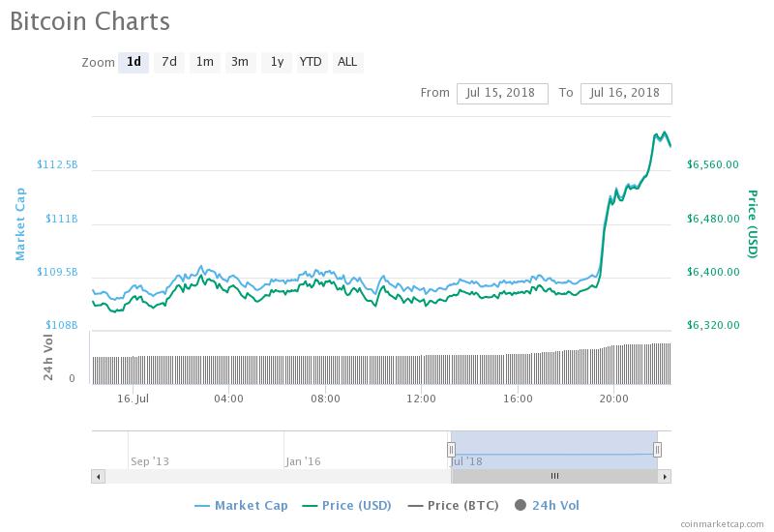774x532 pixels.
Task: Click the 16:00 time axis label
Action: pyautogui.click(x=518, y=399)
